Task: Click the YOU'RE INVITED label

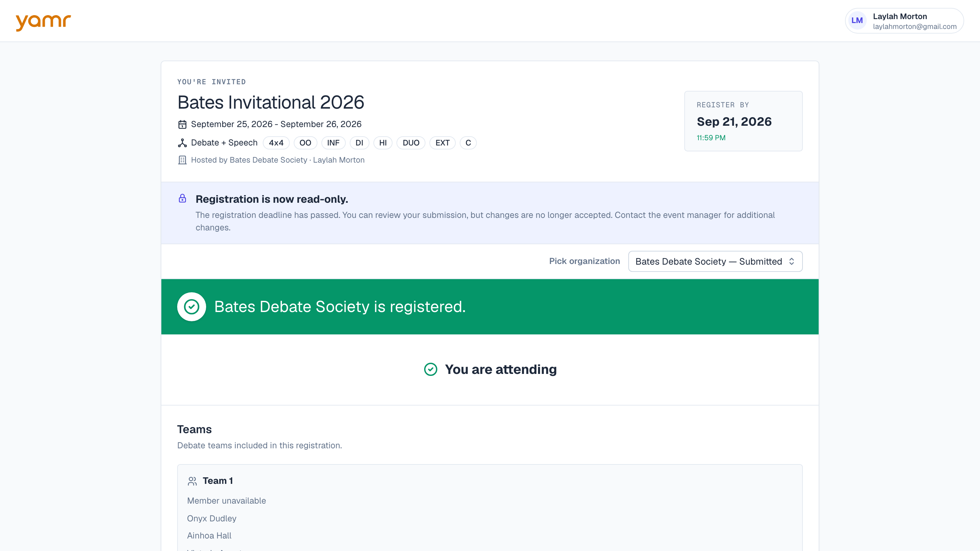Action: tap(211, 82)
